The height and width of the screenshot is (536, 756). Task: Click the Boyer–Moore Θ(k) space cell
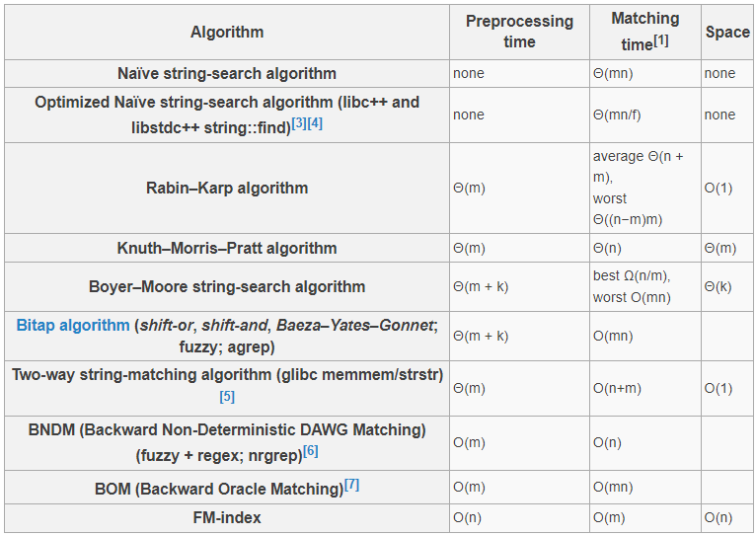coord(717,286)
